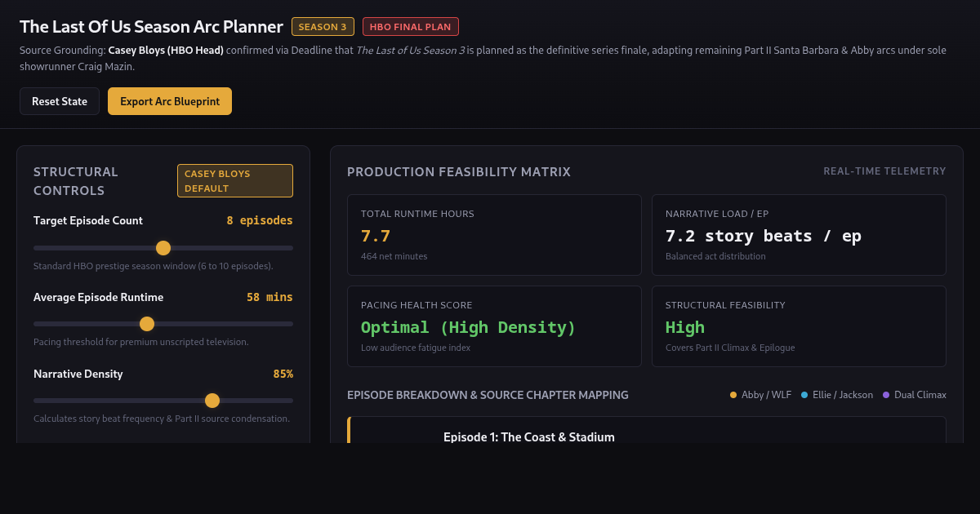Click the SEASON 3 badge
This screenshot has width=980, height=514.
click(x=323, y=27)
